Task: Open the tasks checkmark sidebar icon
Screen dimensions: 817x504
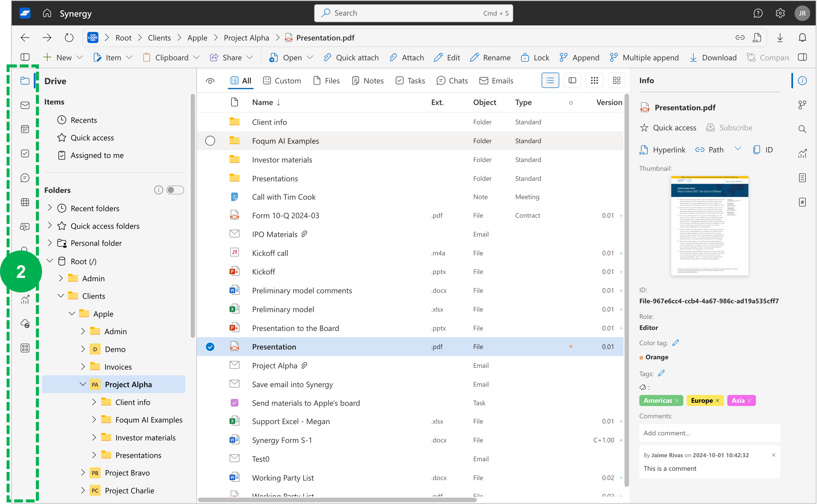Action: pos(25,153)
